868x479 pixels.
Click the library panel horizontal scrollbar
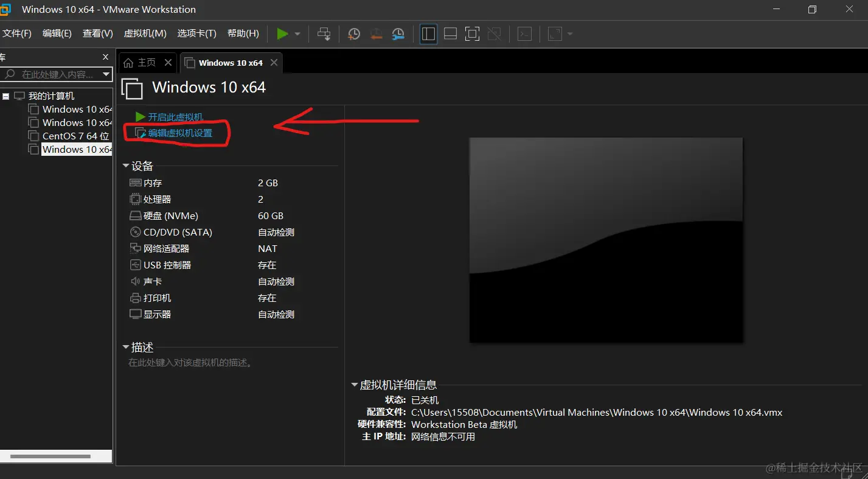pyautogui.click(x=50, y=456)
